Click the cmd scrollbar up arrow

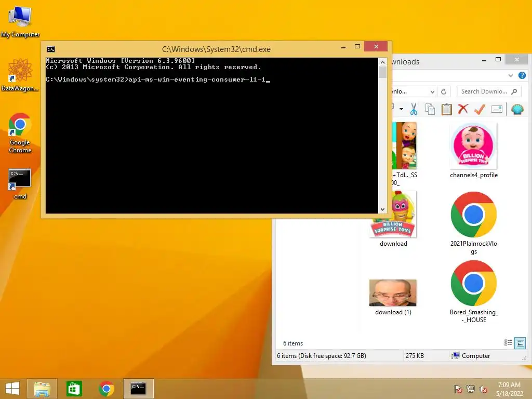point(382,62)
